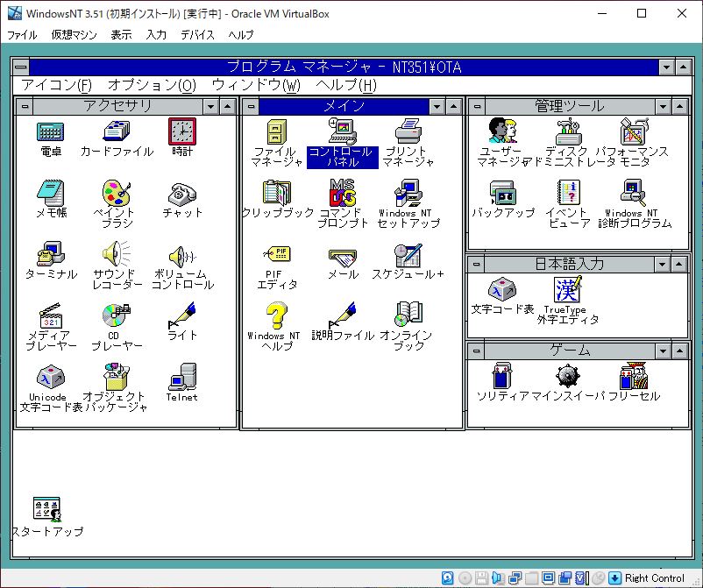The image size is (703, 588).
Task: Launch the マインスイーパ game icon
Action: pos(567,377)
